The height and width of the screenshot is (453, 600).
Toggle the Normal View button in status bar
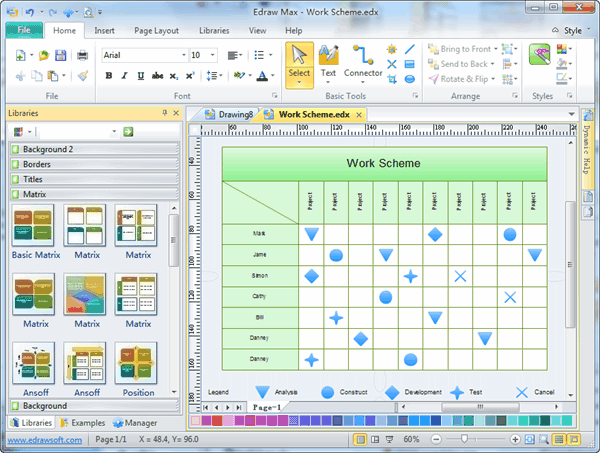click(360, 439)
